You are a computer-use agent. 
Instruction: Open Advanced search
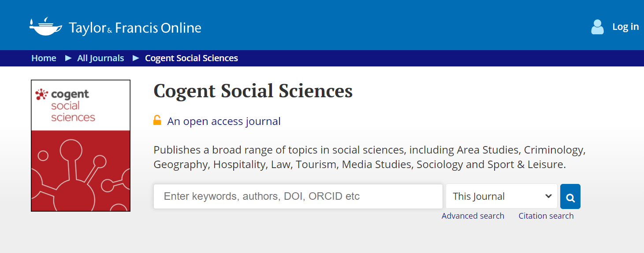[x=473, y=216]
